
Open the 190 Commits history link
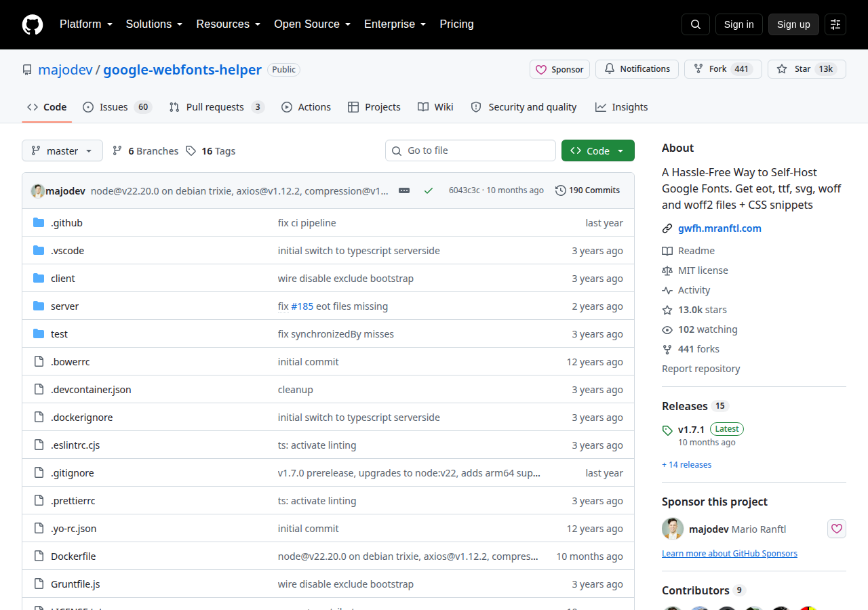click(x=587, y=190)
